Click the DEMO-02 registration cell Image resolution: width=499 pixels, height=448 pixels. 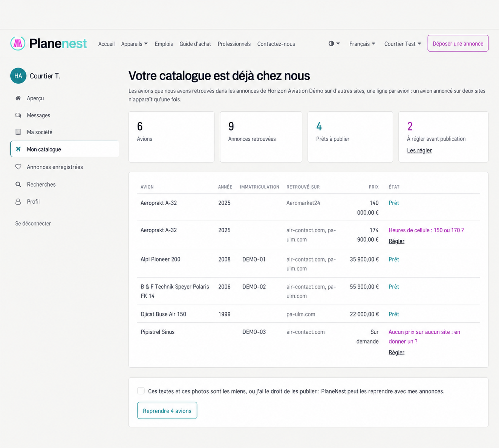tap(254, 287)
